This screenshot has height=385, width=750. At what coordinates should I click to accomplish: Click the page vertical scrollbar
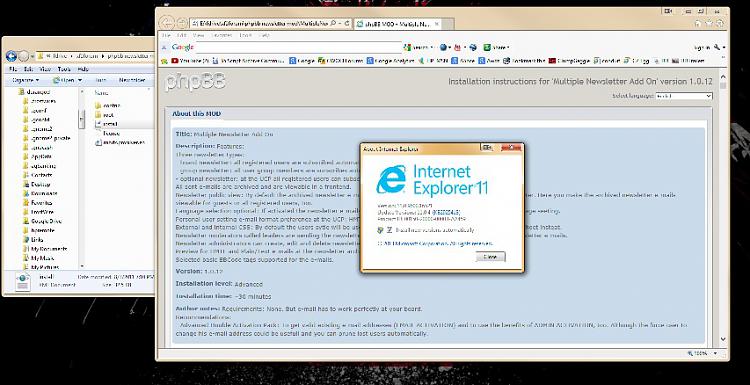[723, 209]
